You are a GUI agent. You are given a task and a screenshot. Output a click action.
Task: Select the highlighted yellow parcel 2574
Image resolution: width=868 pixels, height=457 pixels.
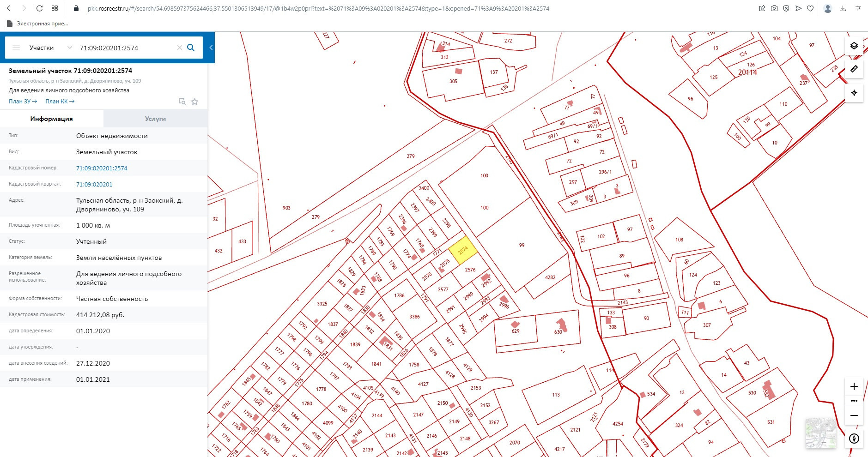point(463,250)
